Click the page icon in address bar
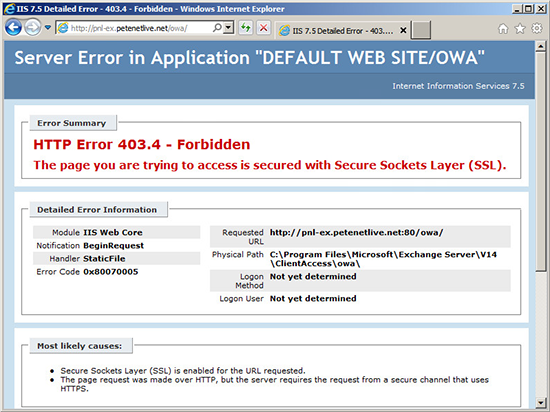The height and width of the screenshot is (412, 550). click(x=63, y=28)
